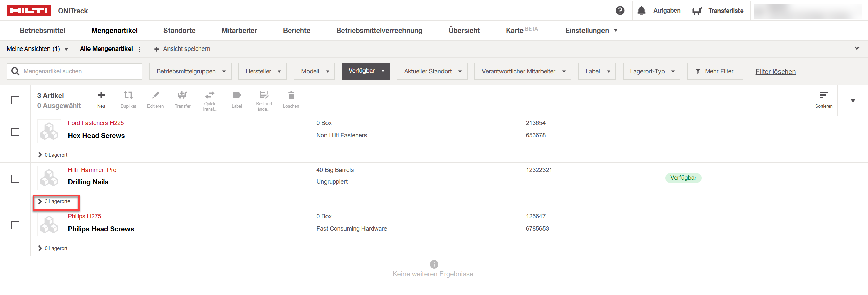Click the 40 Big Barrels quantity text
This screenshot has width=868, height=295.
coord(335,170)
